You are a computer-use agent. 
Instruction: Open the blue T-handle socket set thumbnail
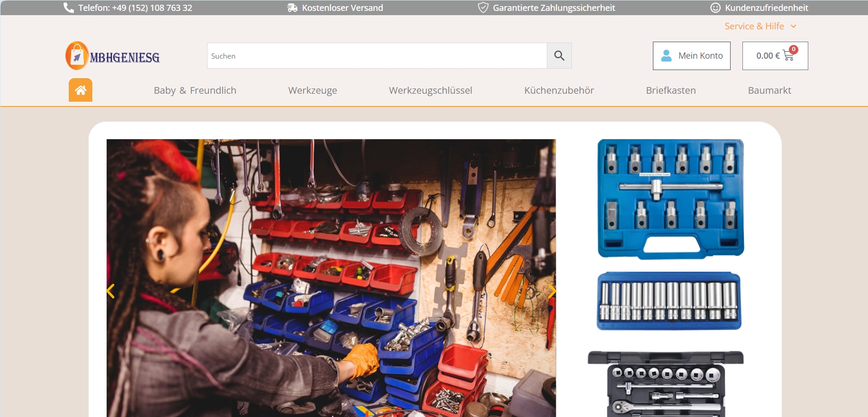(x=670, y=199)
